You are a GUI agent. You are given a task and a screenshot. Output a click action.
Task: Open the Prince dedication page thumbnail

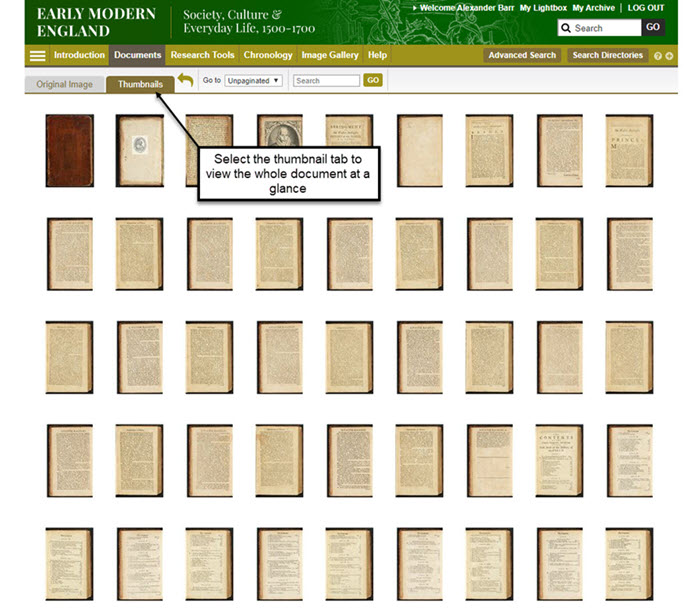pos(629,150)
